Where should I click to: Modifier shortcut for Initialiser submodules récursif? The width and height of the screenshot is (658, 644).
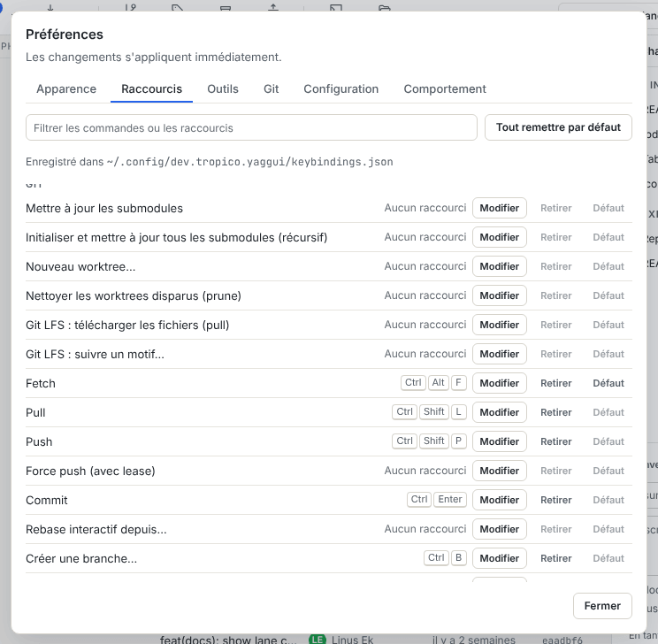500,237
